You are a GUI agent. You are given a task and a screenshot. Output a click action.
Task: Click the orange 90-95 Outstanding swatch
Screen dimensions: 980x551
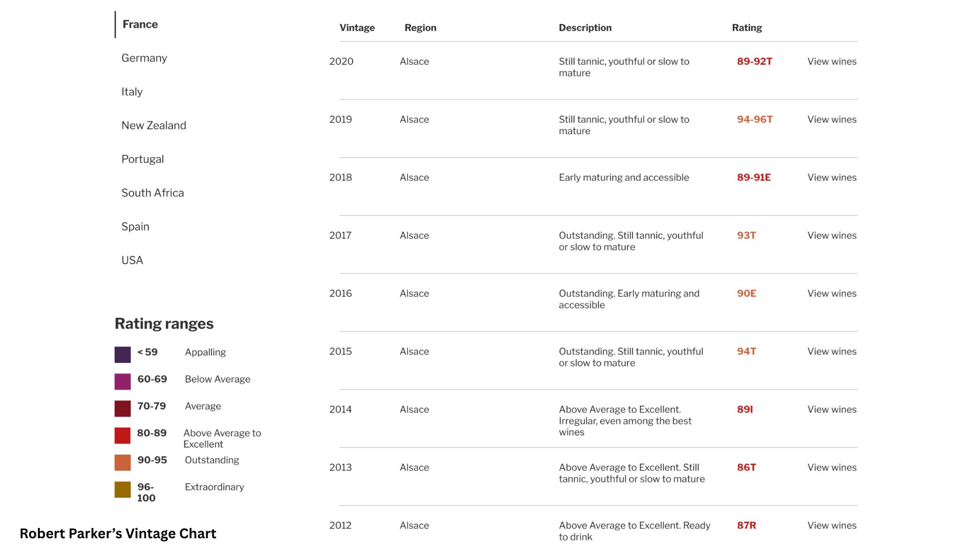point(122,463)
